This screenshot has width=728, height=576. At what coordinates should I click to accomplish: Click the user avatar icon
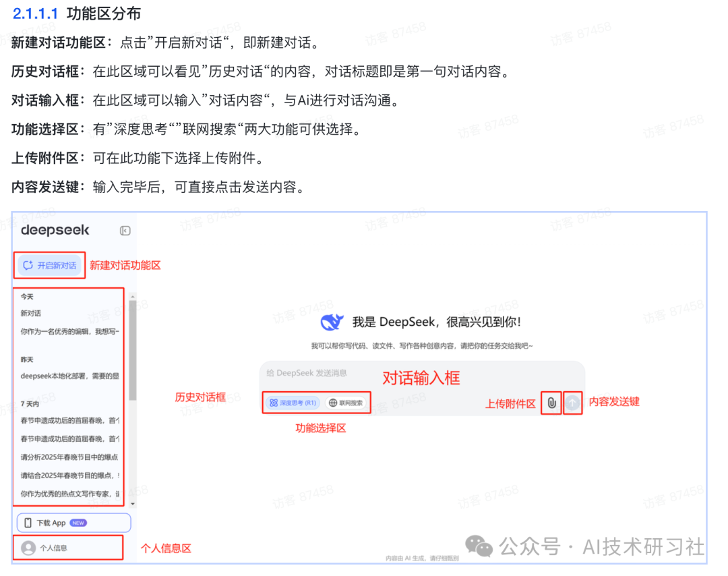point(28,548)
